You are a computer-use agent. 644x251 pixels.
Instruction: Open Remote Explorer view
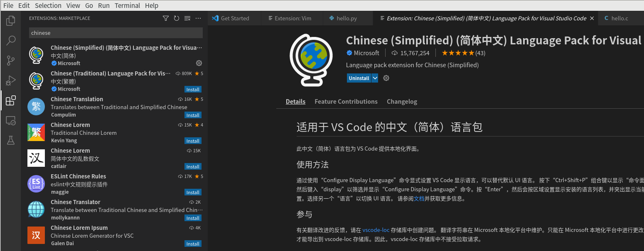(x=11, y=121)
